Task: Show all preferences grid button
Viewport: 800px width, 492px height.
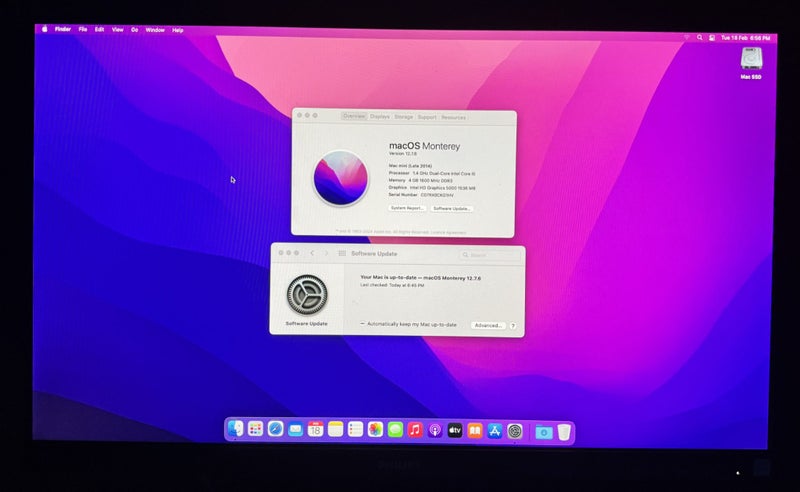Action: [342, 253]
